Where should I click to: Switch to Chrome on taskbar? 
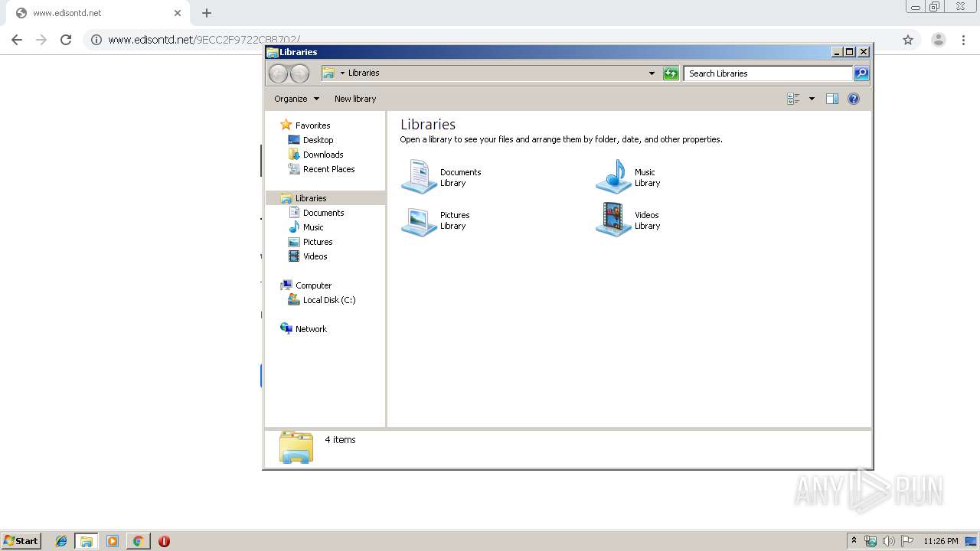point(138,541)
